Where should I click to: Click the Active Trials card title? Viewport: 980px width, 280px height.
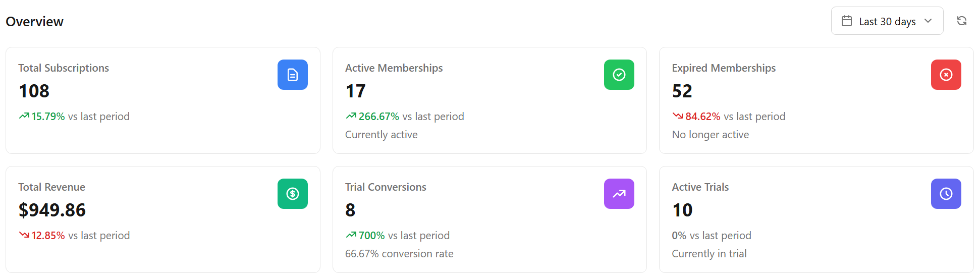pos(700,187)
